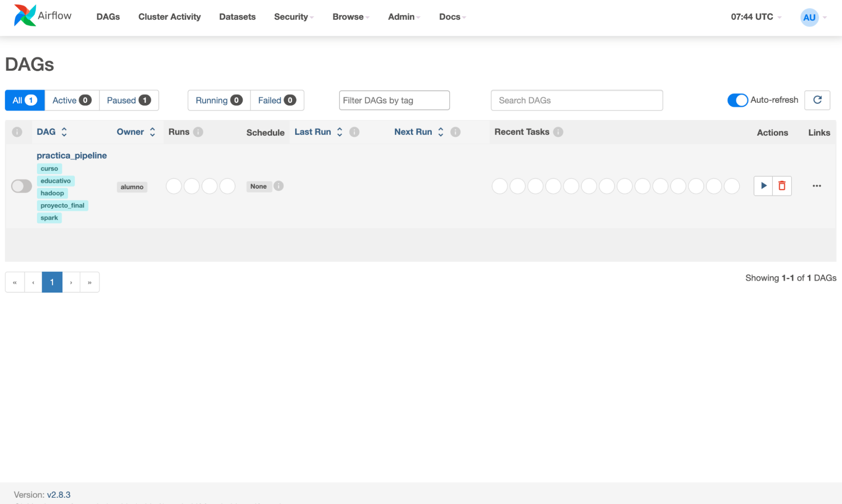Show only Paused DAGs filter
Image resolution: width=842 pixels, height=504 pixels.
129,100
